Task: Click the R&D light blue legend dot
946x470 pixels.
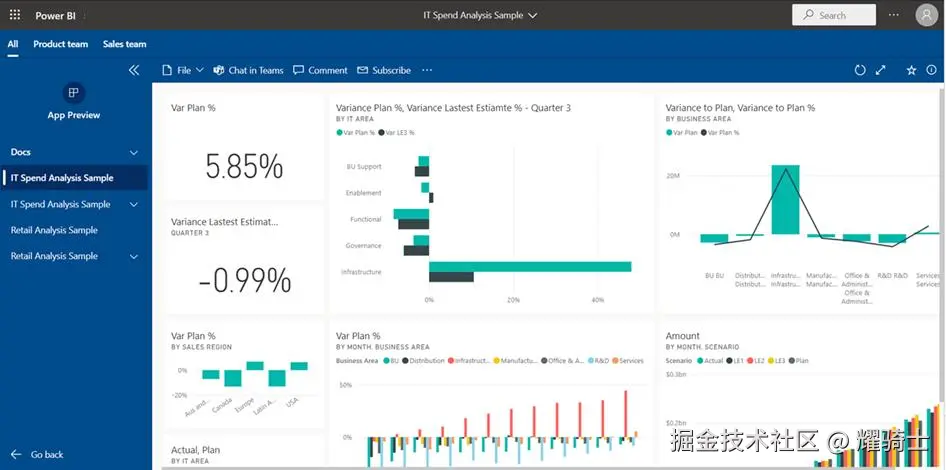Action: click(x=591, y=361)
